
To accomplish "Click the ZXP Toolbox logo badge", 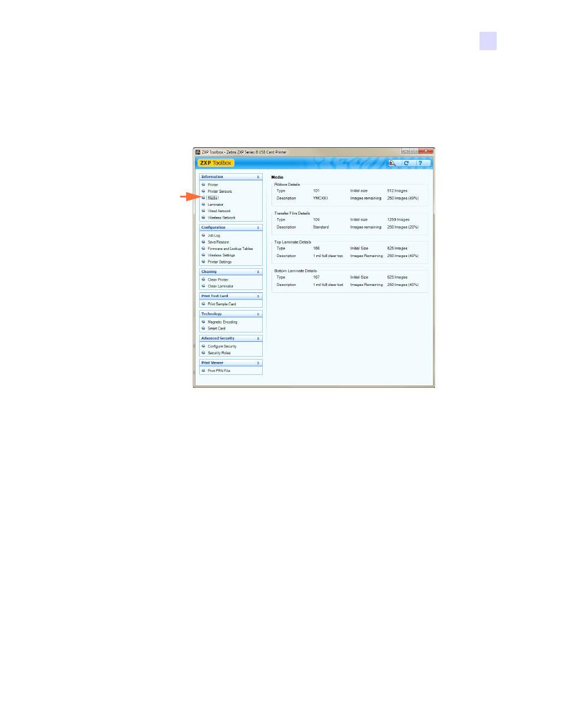I will coord(216,163).
